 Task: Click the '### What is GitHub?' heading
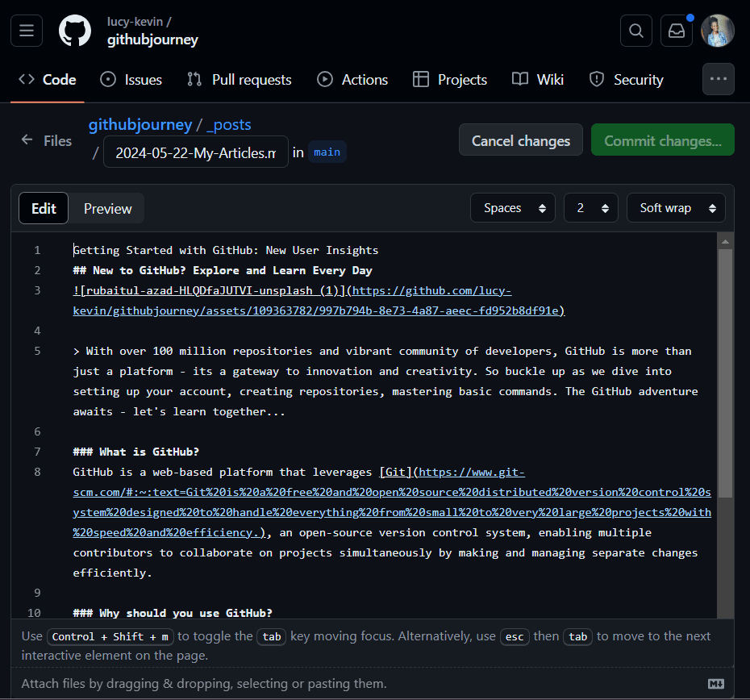point(135,452)
